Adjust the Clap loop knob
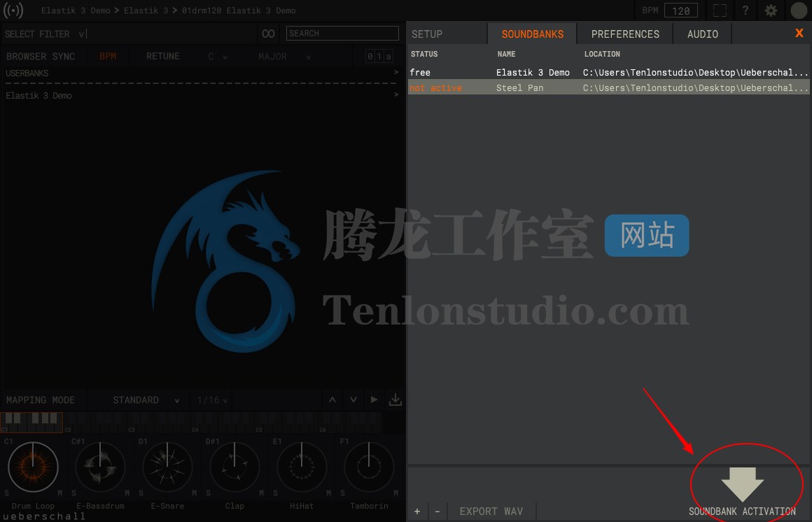The width and height of the screenshot is (812, 522). click(x=234, y=465)
